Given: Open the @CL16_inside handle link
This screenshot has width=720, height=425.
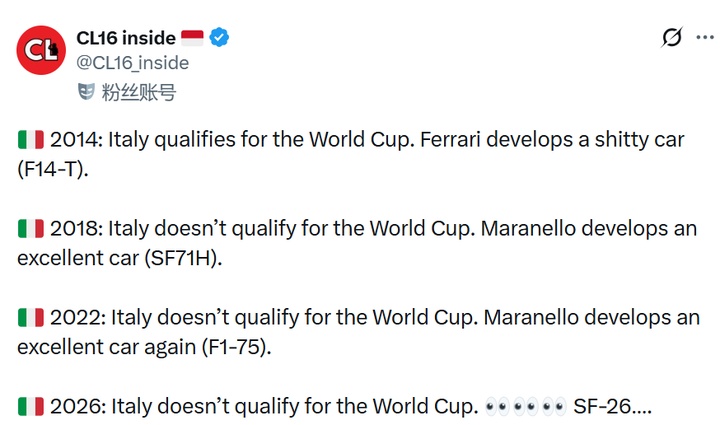Looking at the screenshot, I should coord(133,63).
